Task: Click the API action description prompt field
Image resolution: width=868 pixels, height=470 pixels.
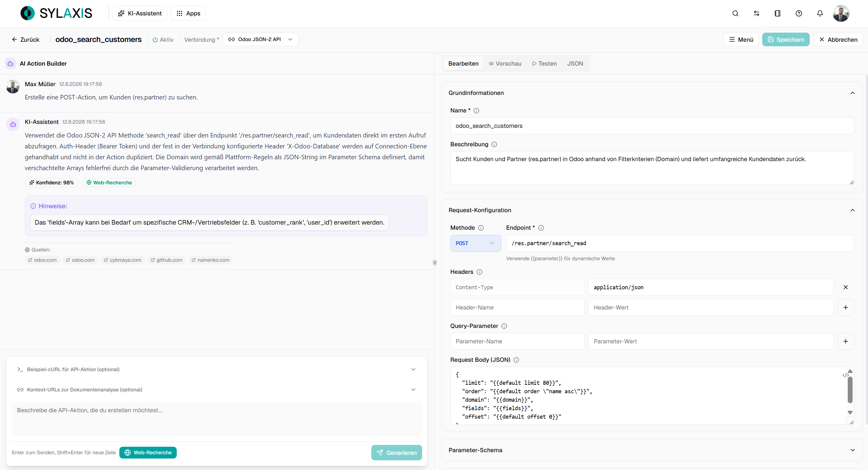Action: (217, 419)
